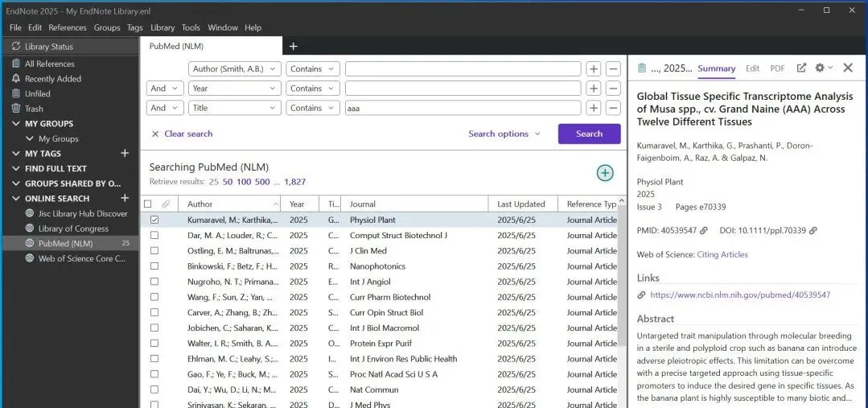Click the PubMed (NLM) globe icon in sidebar
868x408 pixels.
point(30,244)
